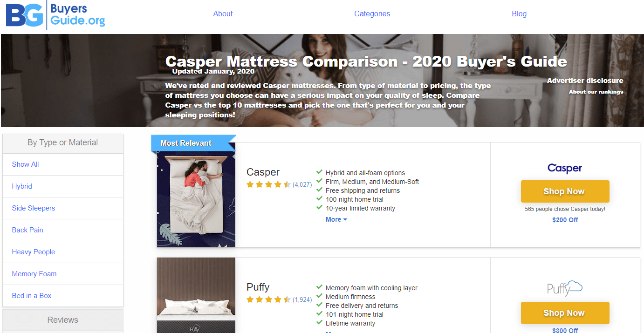Open the Categories menu item

[372, 14]
